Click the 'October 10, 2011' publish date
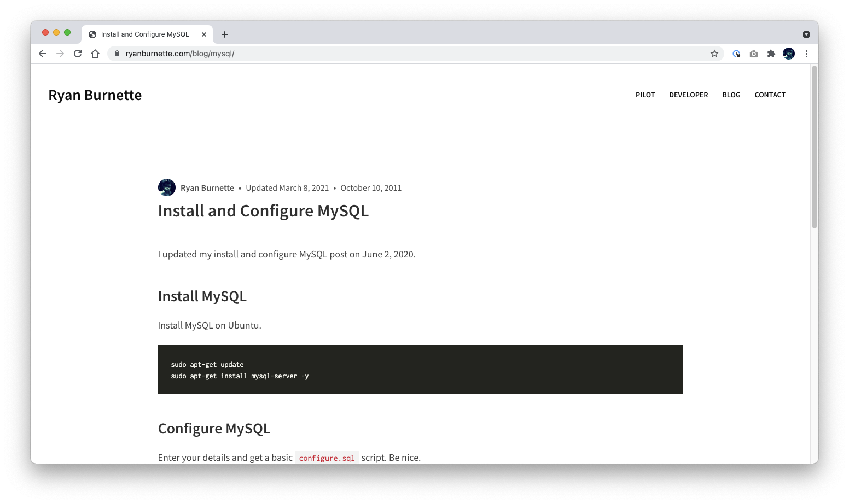 pos(371,188)
